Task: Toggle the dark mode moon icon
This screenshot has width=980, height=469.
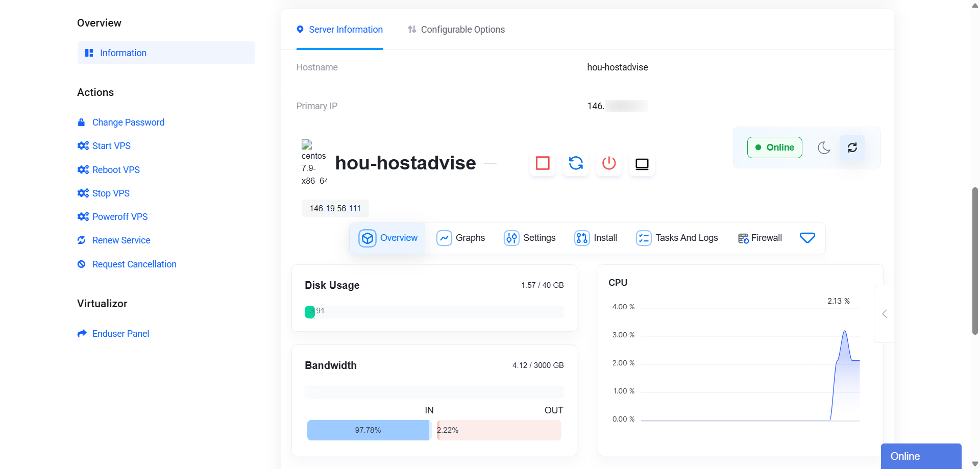Action: 824,147
